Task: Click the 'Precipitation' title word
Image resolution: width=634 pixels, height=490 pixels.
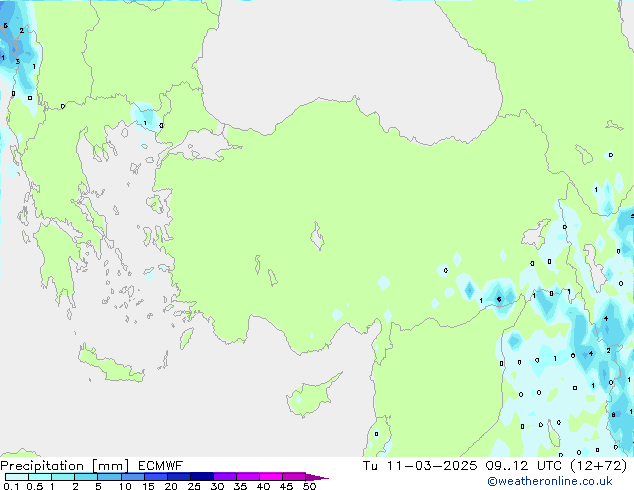Action: tap(42, 466)
